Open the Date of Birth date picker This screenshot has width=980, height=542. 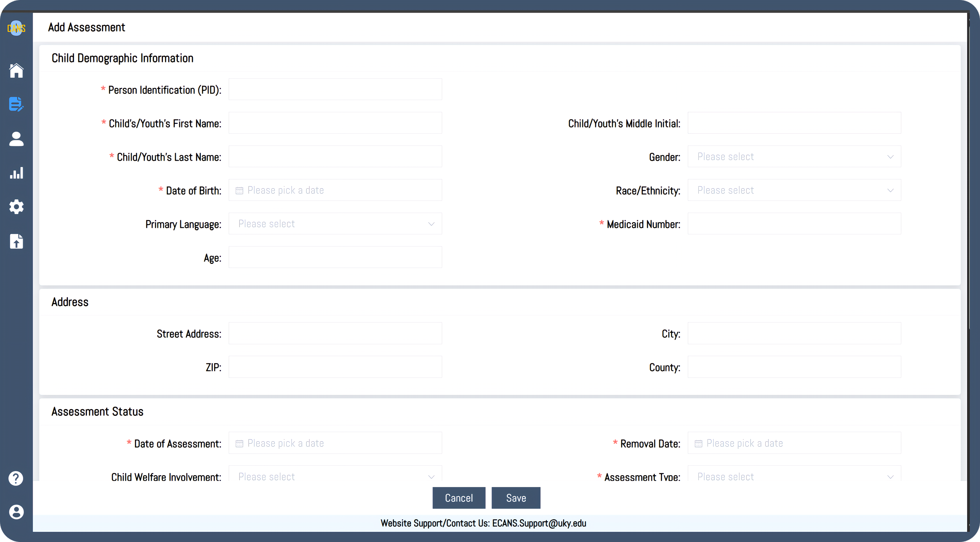pyautogui.click(x=335, y=190)
